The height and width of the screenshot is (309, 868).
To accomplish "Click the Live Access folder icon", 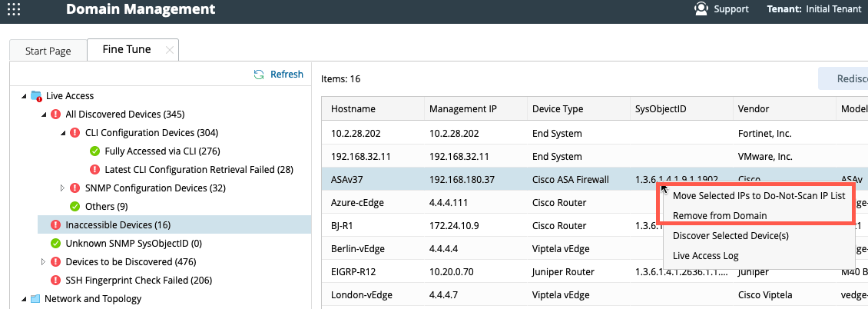I will coord(37,96).
